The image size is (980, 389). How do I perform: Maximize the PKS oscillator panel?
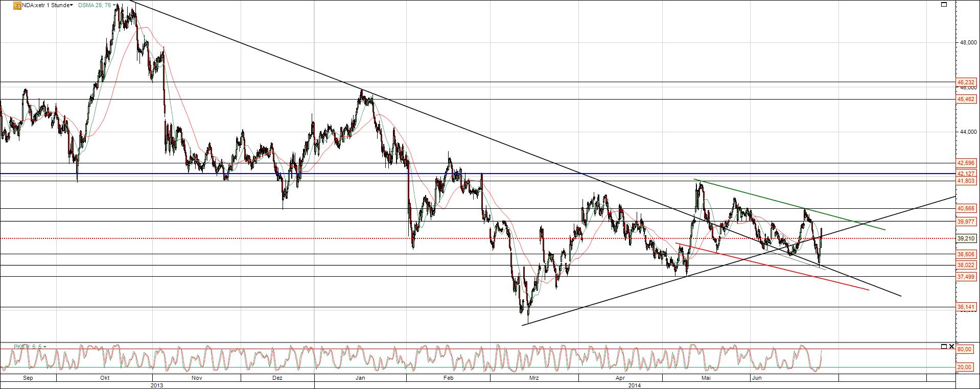[x=944, y=346]
